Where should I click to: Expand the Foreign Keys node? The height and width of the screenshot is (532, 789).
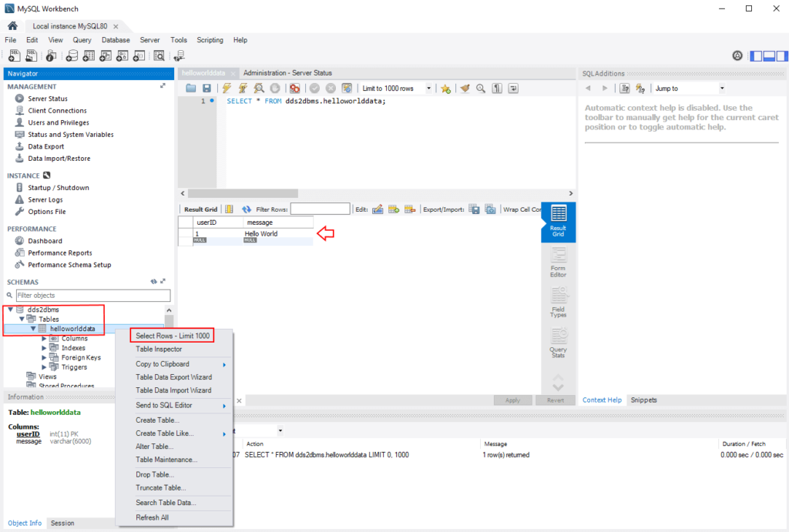coord(44,357)
